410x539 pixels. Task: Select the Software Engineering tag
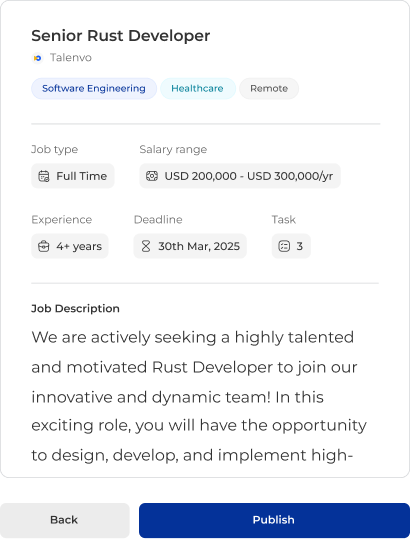[94, 89]
